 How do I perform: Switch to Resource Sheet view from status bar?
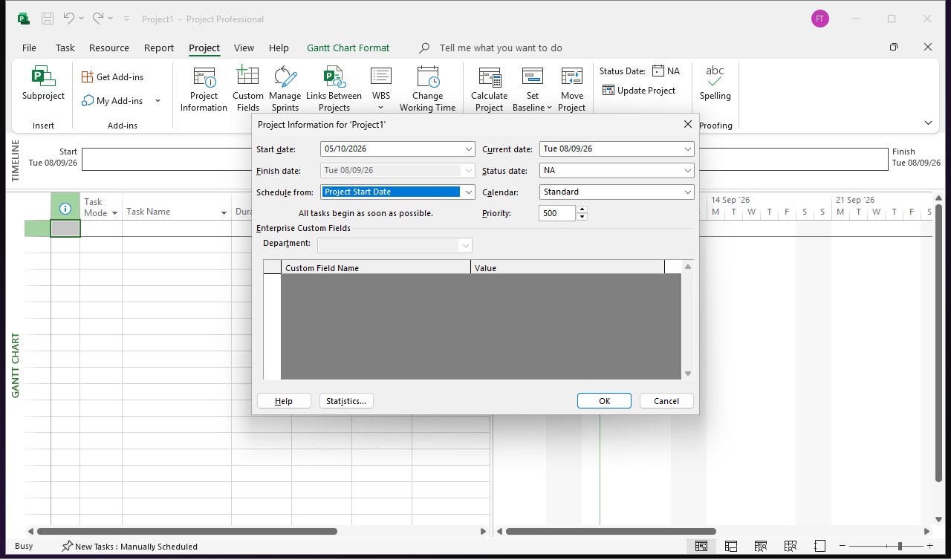click(790, 546)
